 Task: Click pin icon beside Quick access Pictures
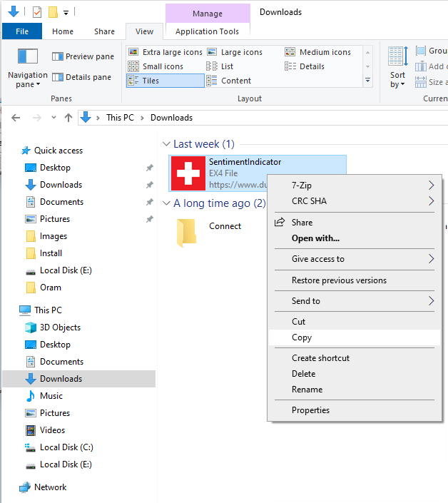(x=149, y=219)
